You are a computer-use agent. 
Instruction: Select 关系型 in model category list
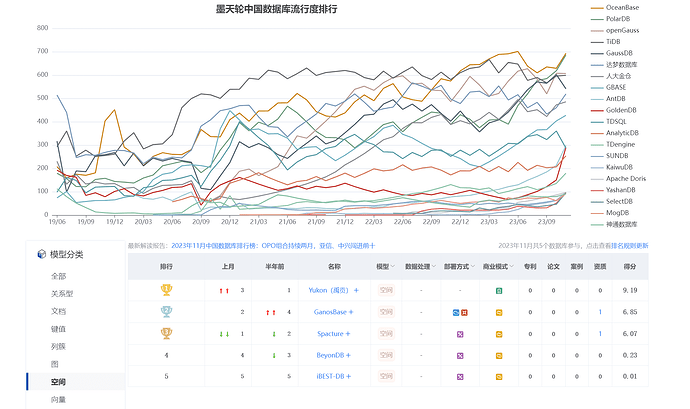coord(62,294)
